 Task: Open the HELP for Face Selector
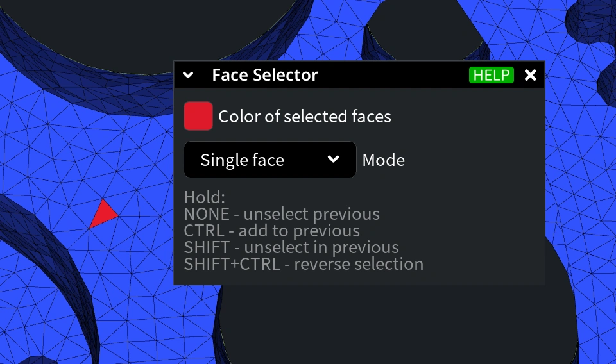coord(491,75)
